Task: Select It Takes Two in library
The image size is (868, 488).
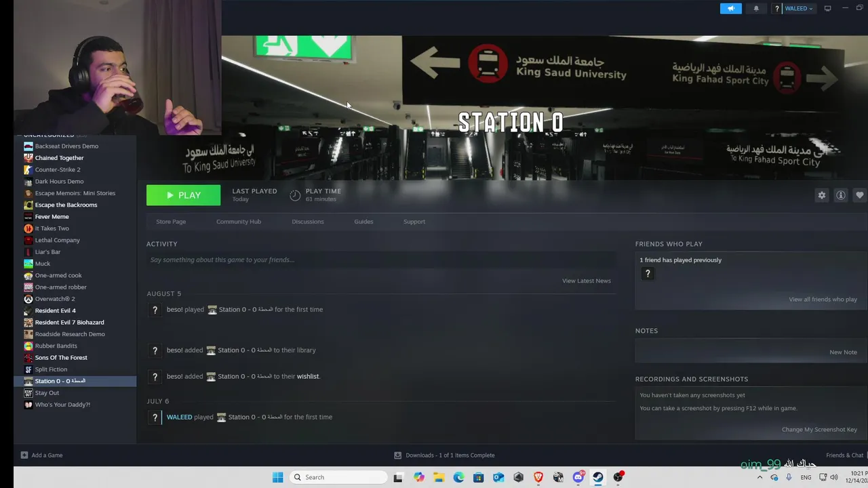Action: pyautogui.click(x=52, y=228)
